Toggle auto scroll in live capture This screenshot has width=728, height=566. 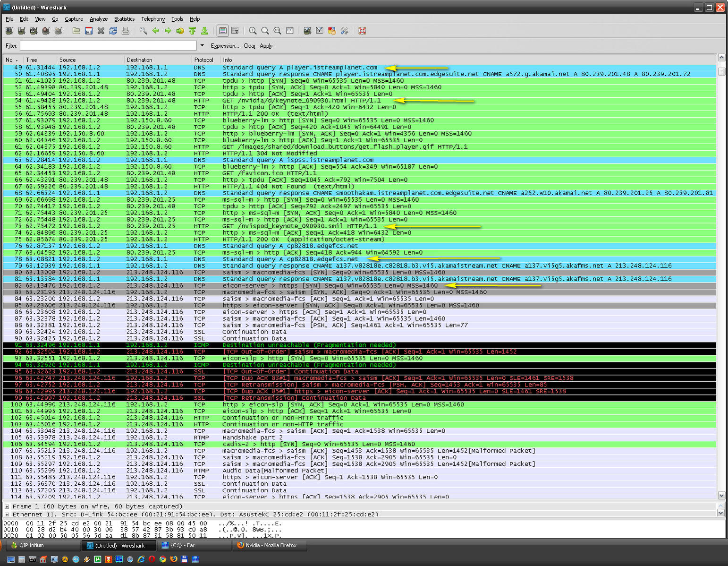pyautogui.click(x=235, y=31)
